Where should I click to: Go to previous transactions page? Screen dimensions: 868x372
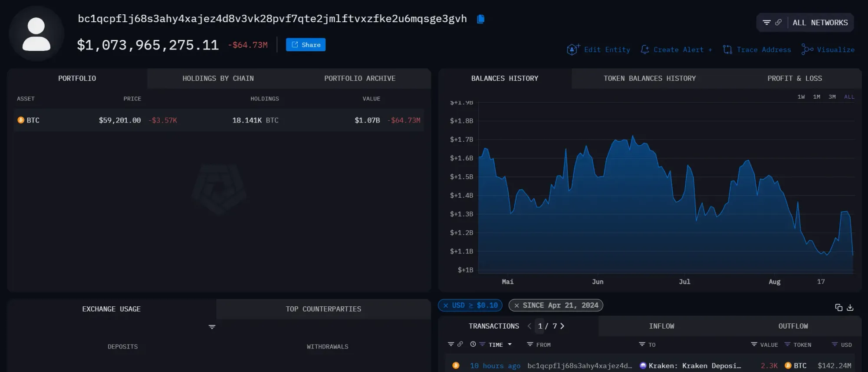[529, 326]
